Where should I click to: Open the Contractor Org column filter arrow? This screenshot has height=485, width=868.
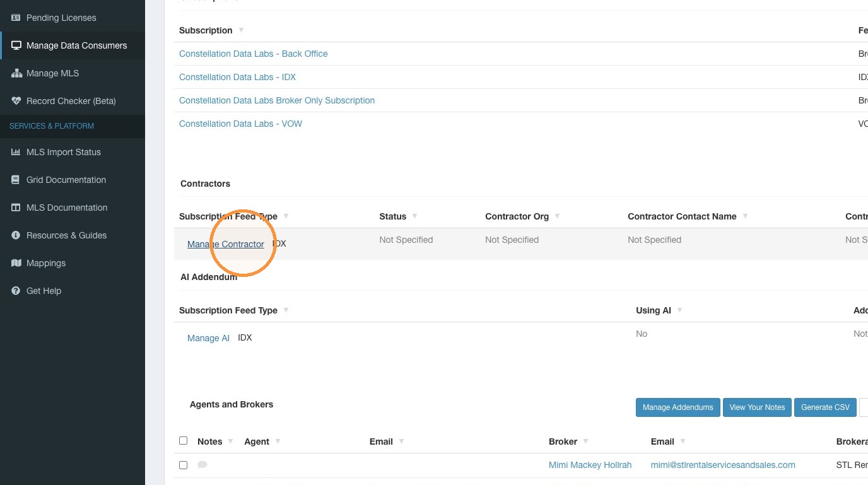tap(557, 216)
